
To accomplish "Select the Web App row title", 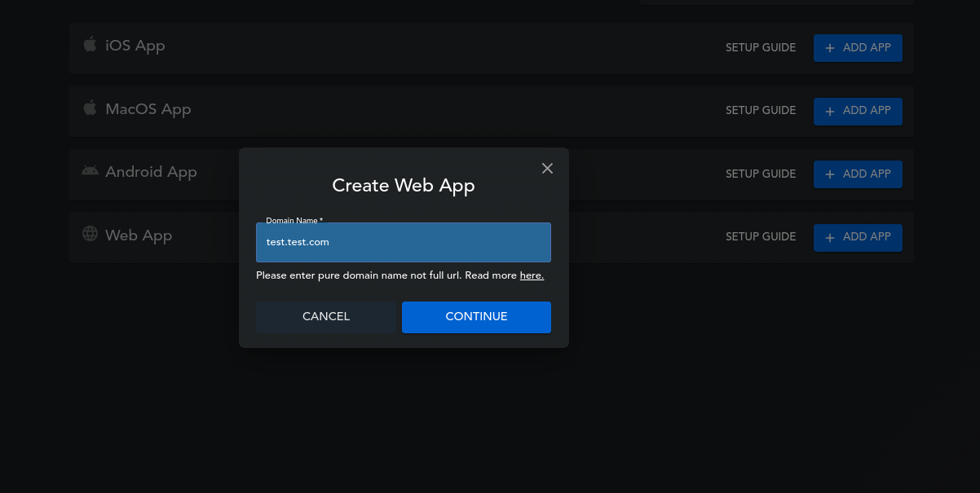I will click(139, 235).
